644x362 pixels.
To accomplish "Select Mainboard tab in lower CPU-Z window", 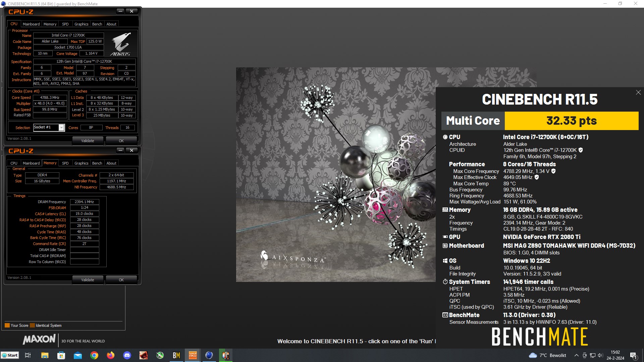I will pyautogui.click(x=31, y=163).
